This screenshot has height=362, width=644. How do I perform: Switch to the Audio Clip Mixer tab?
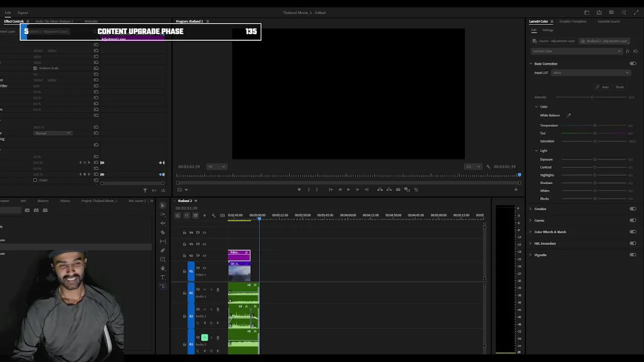[54, 22]
